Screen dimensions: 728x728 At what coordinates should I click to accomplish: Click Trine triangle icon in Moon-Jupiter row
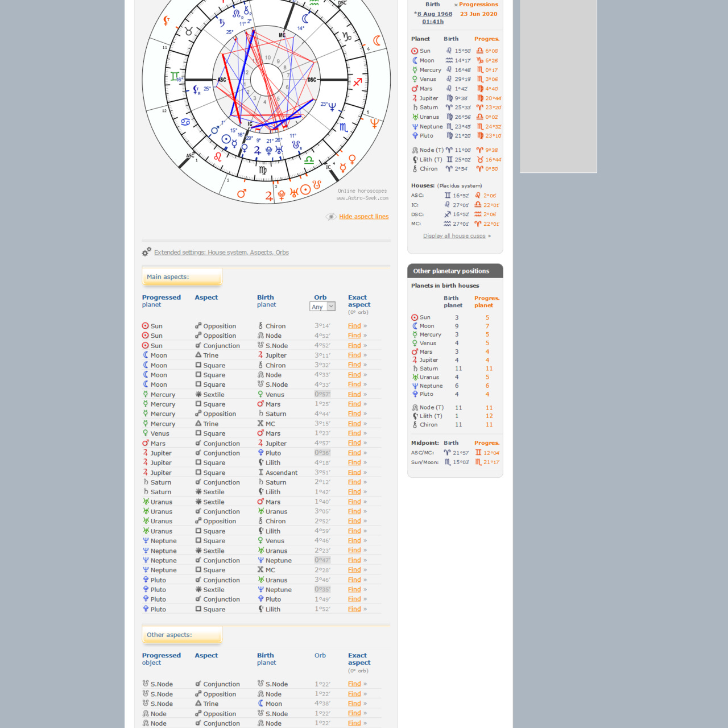[x=198, y=355]
